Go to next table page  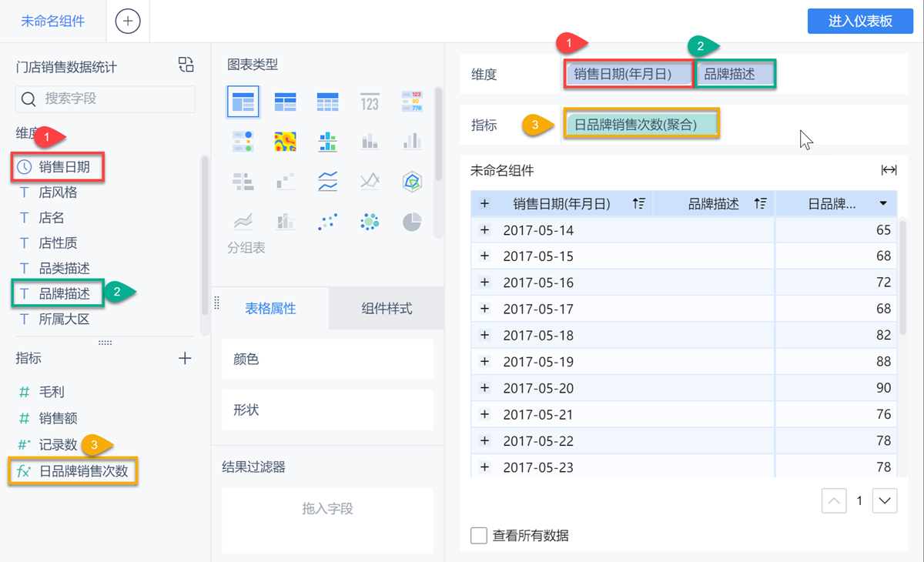click(885, 501)
